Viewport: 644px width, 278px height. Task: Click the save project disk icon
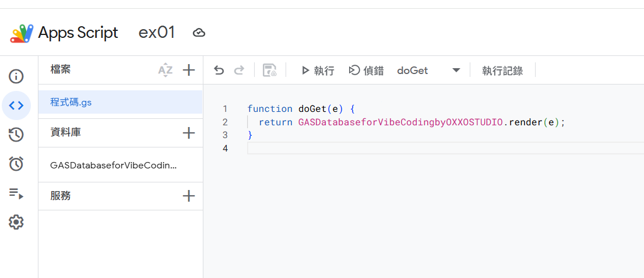(x=269, y=71)
